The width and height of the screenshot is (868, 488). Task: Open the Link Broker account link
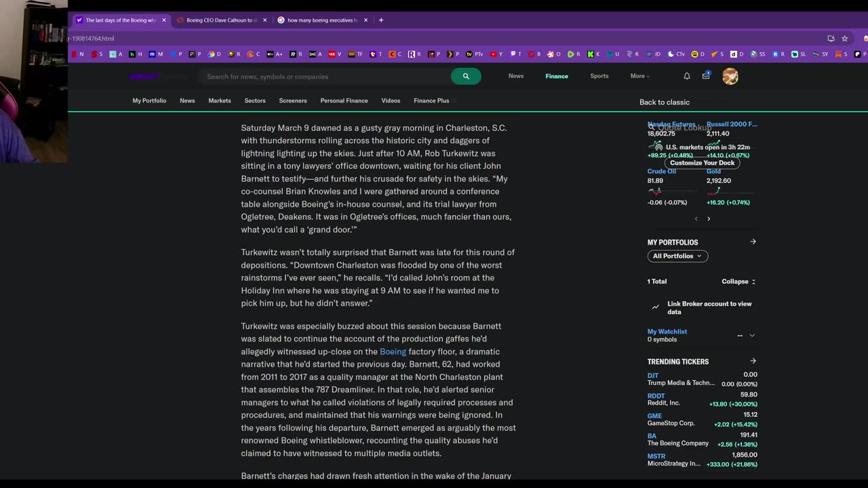[709, 308]
